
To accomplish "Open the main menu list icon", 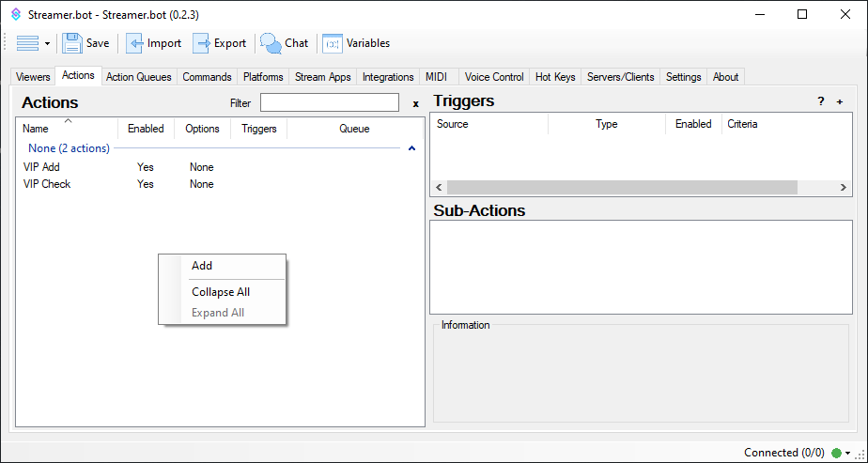I will point(27,43).
